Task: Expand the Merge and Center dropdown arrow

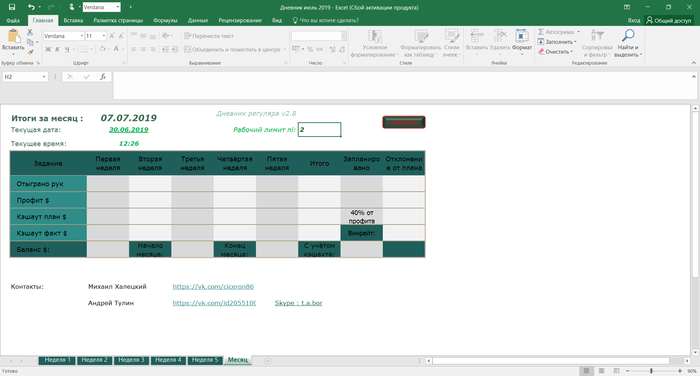Action: pos(285,49)
